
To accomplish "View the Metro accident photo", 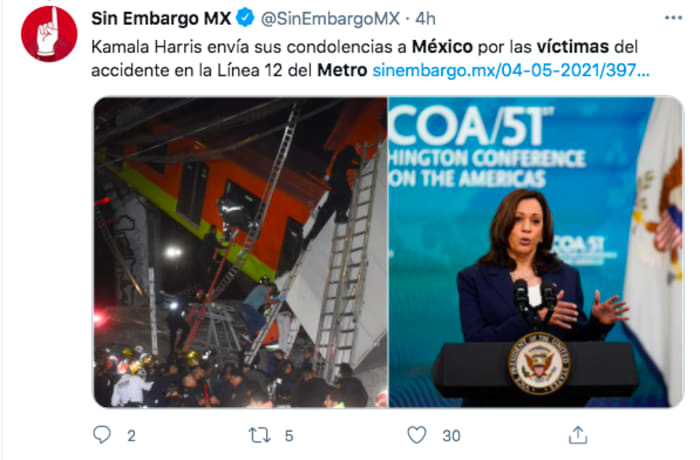I will (241, 252).
